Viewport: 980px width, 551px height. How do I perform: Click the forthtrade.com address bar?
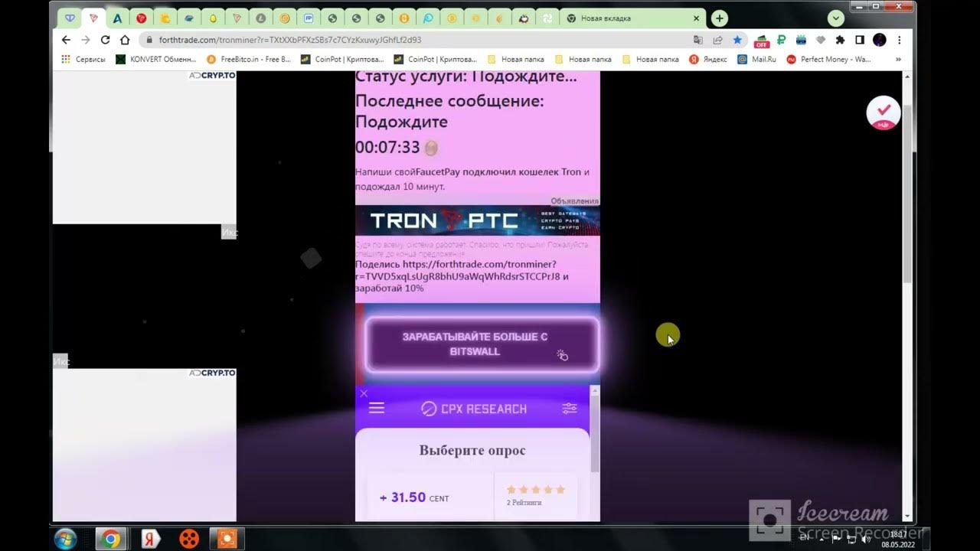point(413,40)
